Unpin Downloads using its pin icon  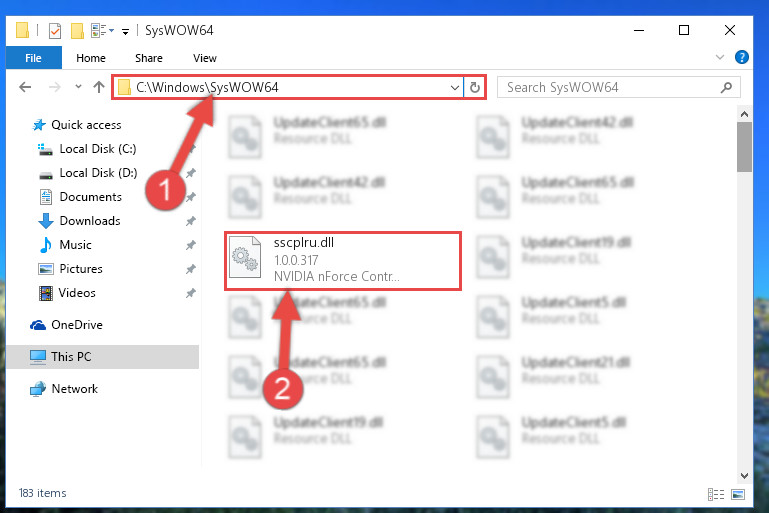click(190, 221)
